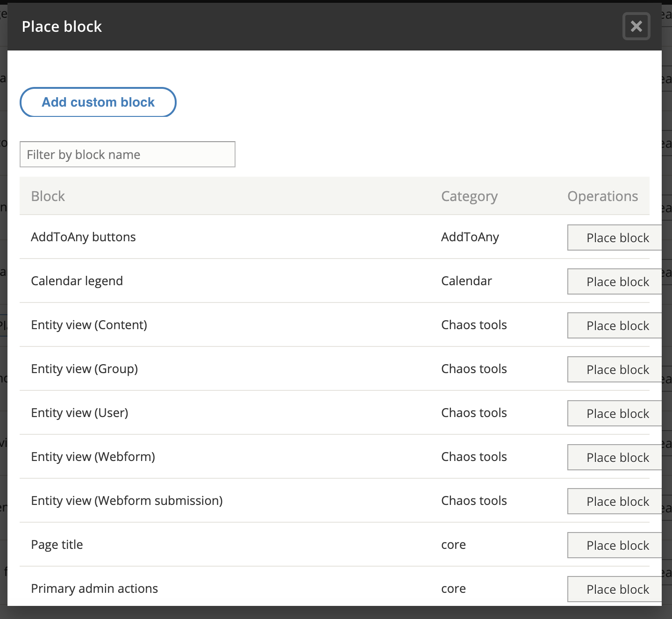Focus the Filter by block name field

coord(128,154)
